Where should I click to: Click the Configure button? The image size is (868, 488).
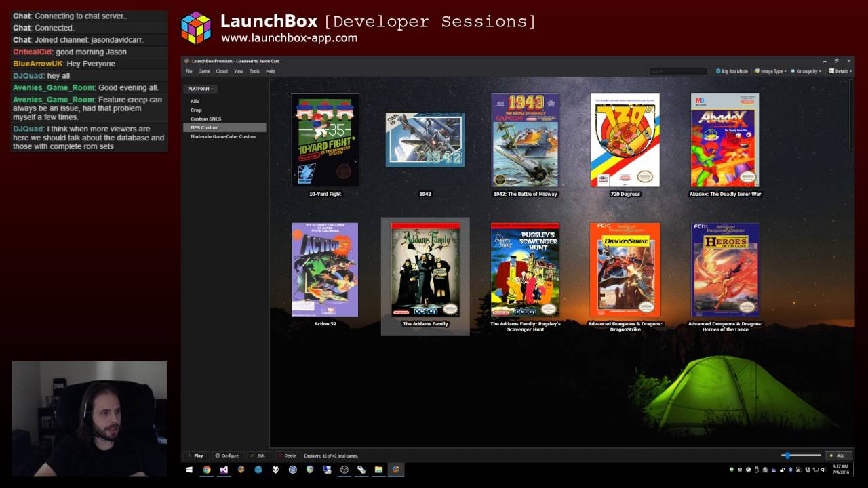(x=227, y=455)
